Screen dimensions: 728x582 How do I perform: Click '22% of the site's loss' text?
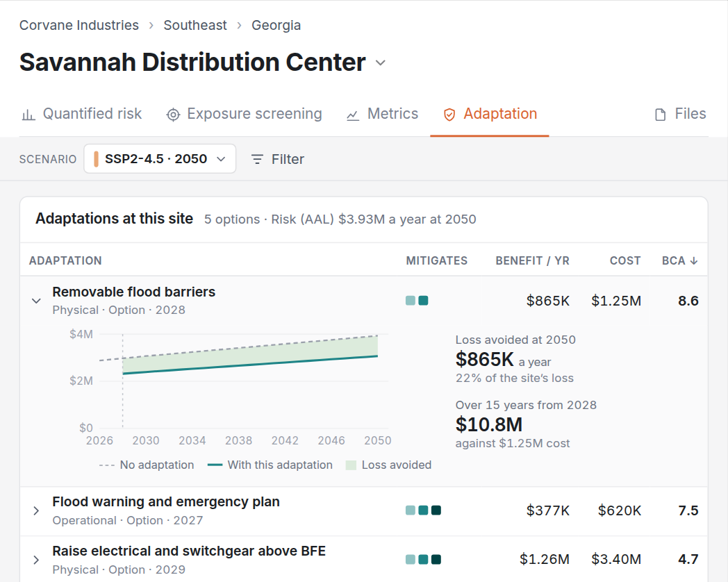click(515, 379)
